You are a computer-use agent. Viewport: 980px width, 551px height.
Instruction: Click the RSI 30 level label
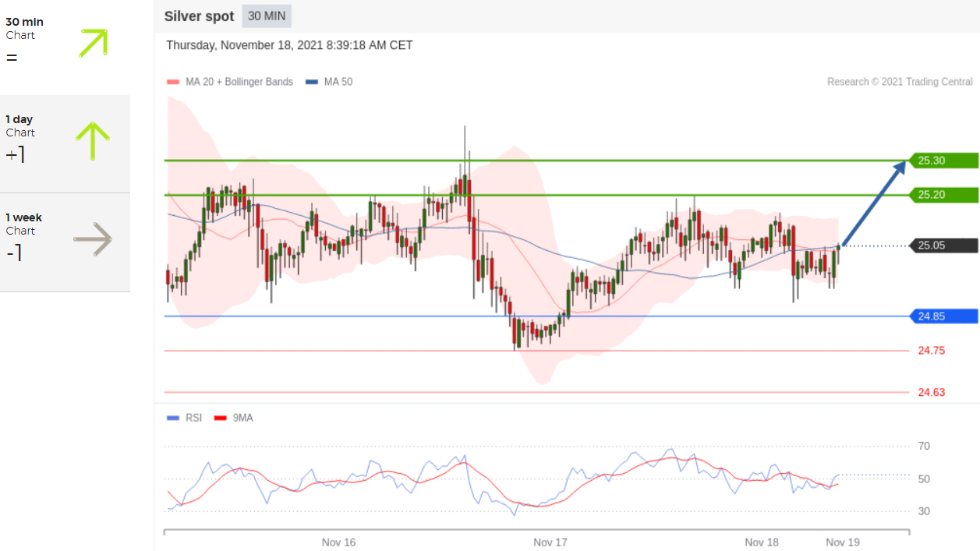point(924,511)
